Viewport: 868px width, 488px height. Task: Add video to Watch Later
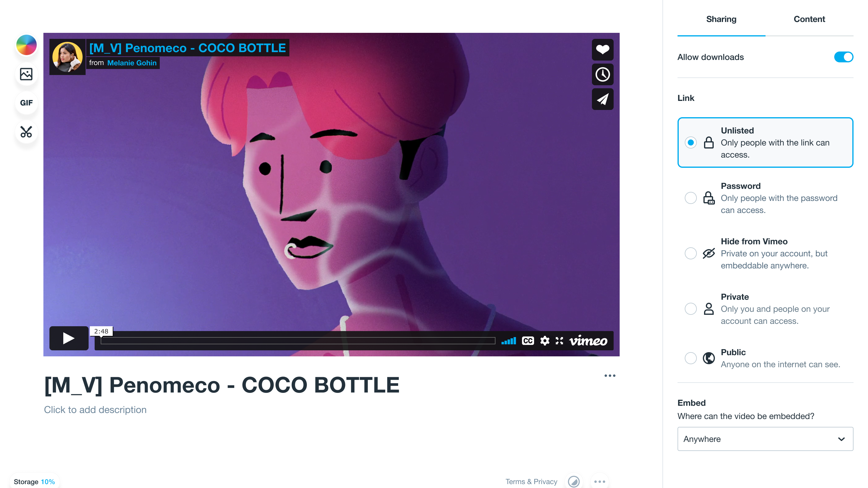(x=602, y=74)
